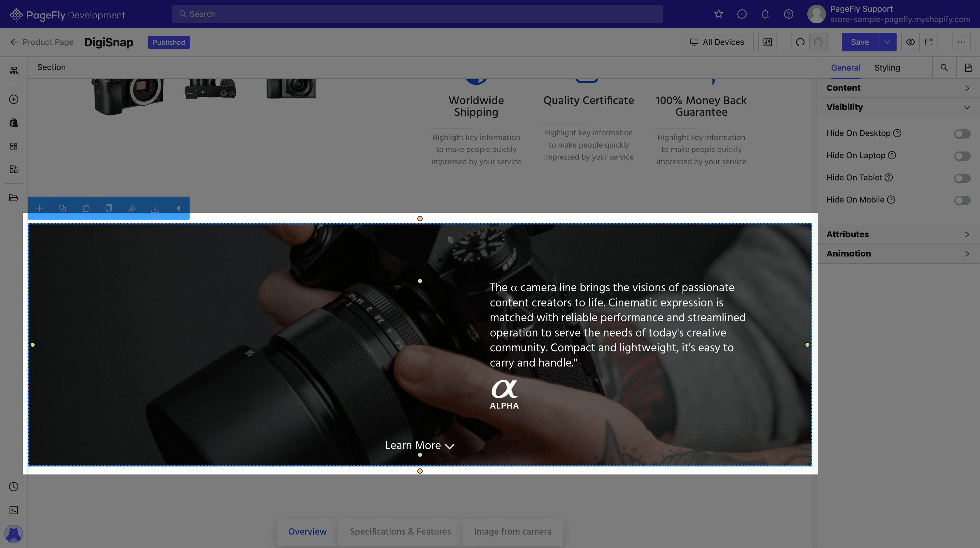980x548 pixels.
Task: Open the page settings sliders icon
Action: click(x=768, y=42)
